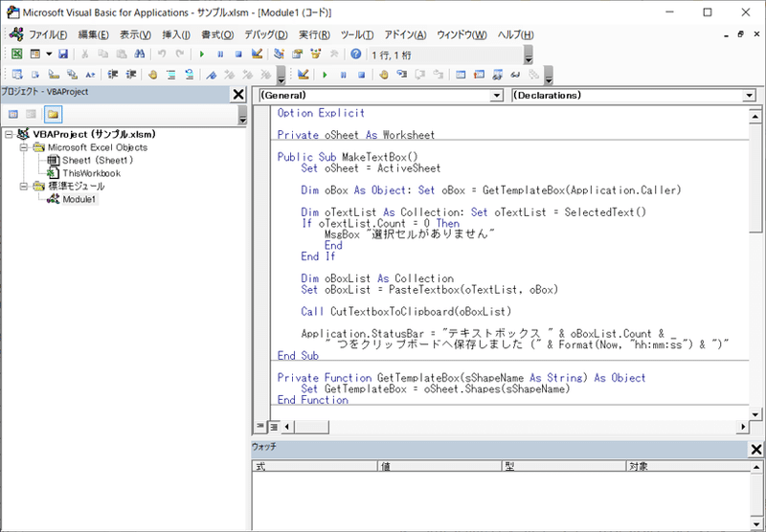Click the 式 column header in watch list
Screen dimensions: 766x532
click(x=315, y=467)
